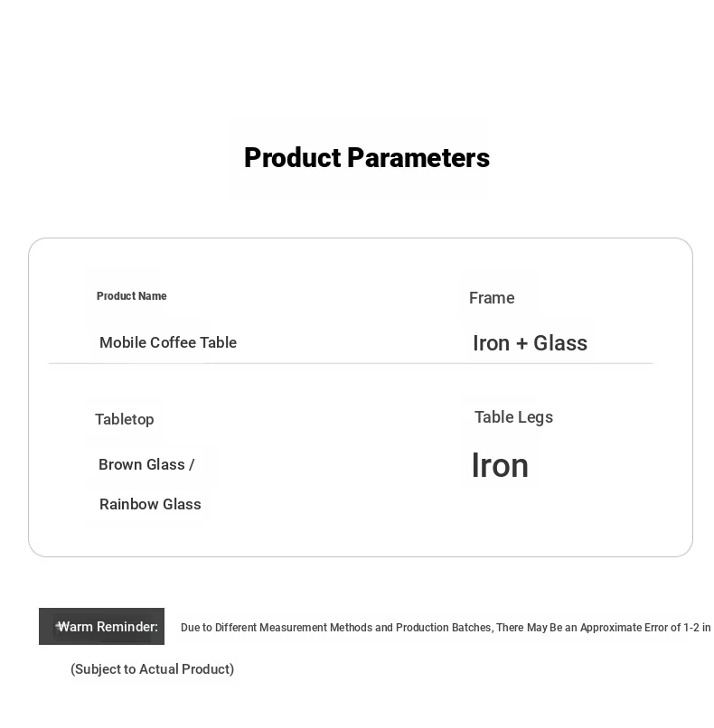Image resolution: width=714 pixels, height=728 pixels.
Task: Click the small star icon before Warm Reminder
Action: pos(59,626)
